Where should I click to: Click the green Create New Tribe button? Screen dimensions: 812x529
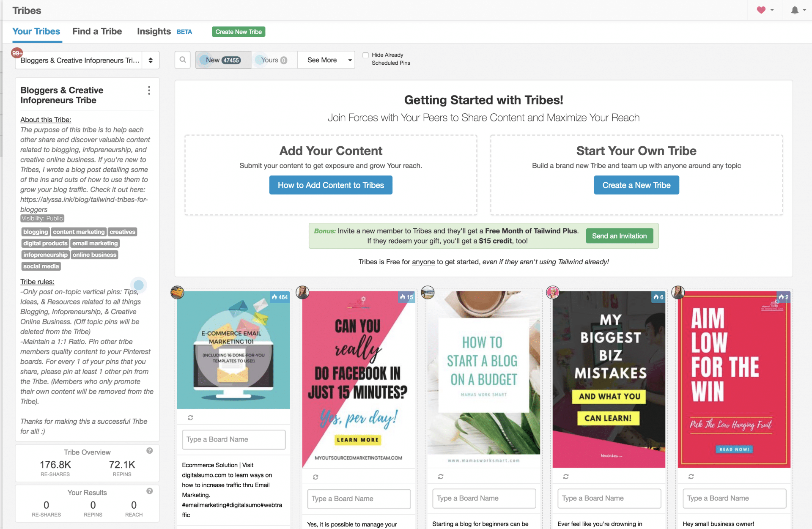tap(239, 32)
